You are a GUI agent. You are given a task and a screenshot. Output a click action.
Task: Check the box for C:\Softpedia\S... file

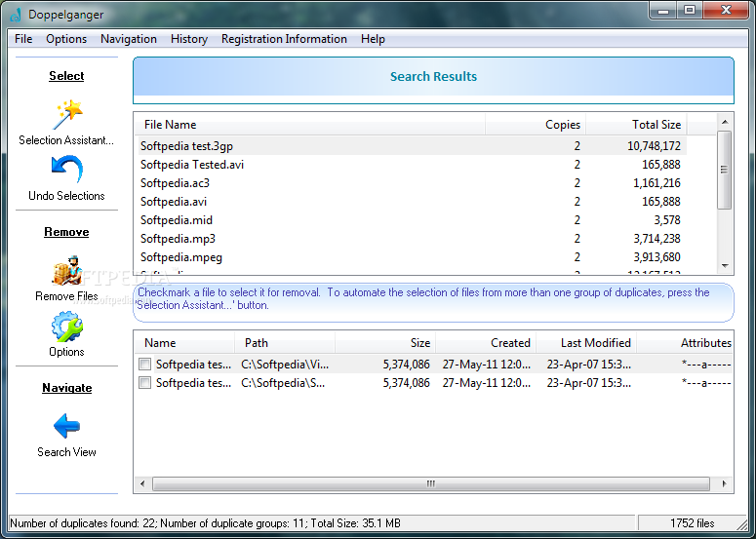pyautogui.click(x=144, y=383)
